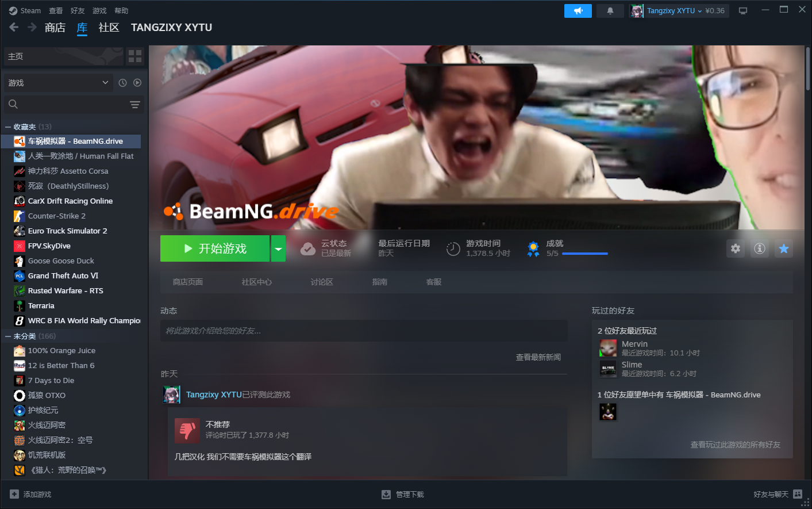The height and width of the screenshot is (509, 812).
Task: Click the playtime clock icon
Action: pos(453,248)
